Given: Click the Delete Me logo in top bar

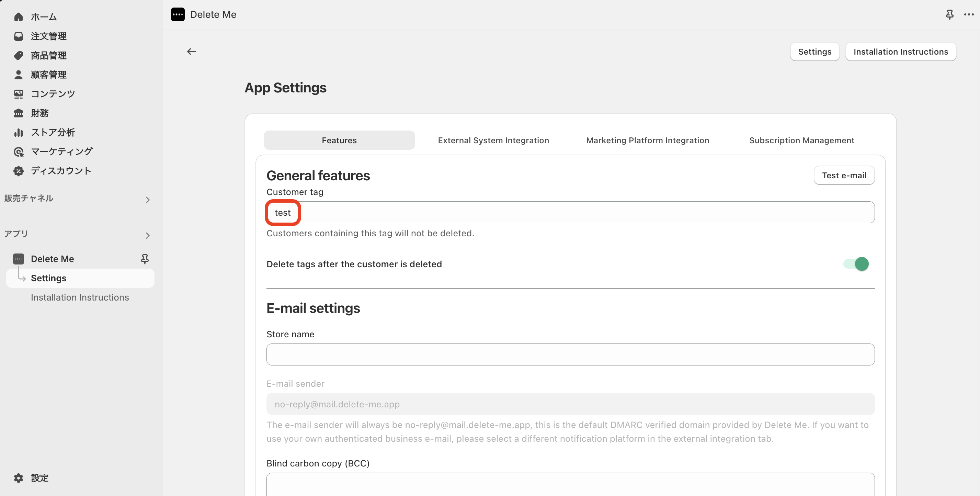Looking at the screenshot, I should pos(178,14).
